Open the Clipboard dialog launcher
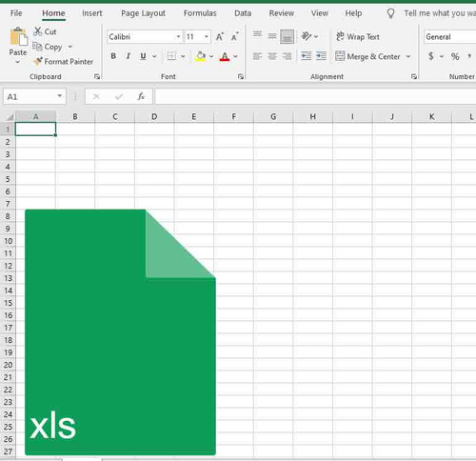476x461 pixels. [97, 76]
